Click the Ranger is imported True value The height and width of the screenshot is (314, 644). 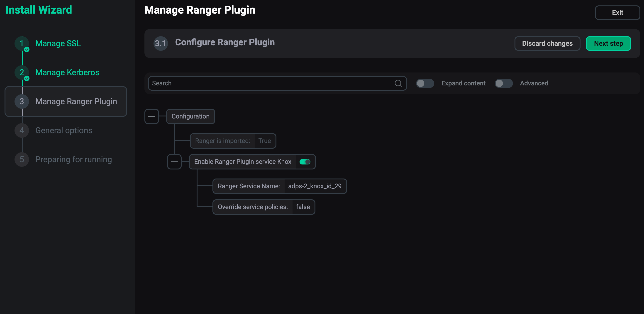coord(265,141)
